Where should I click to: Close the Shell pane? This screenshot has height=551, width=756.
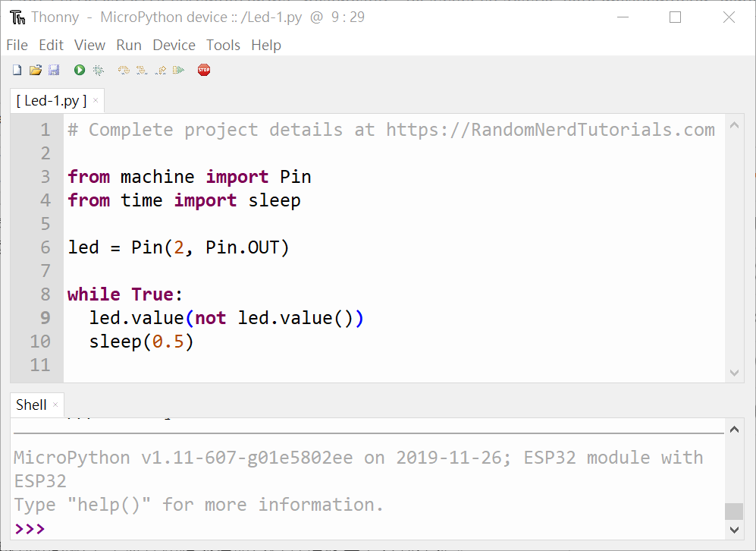point(57,405)
